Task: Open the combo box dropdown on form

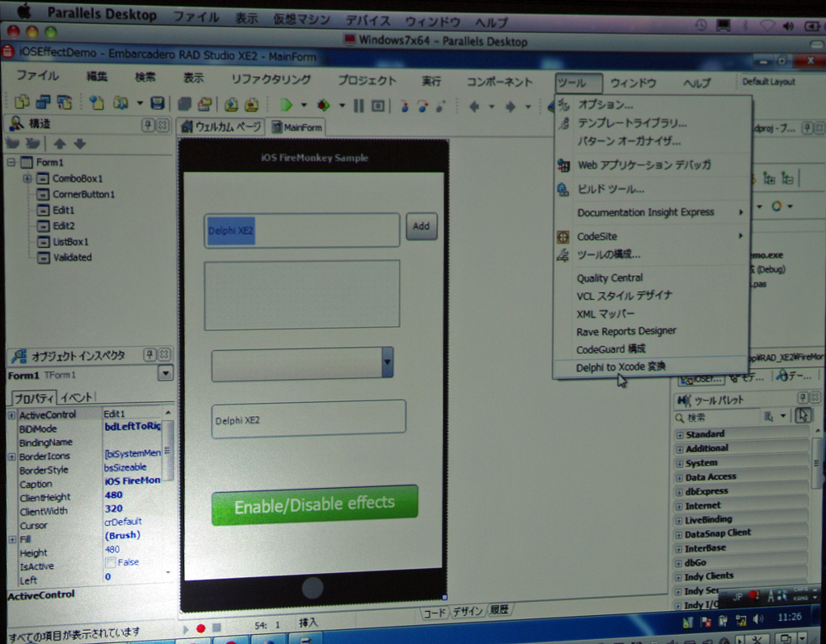Action: [387, 362]
